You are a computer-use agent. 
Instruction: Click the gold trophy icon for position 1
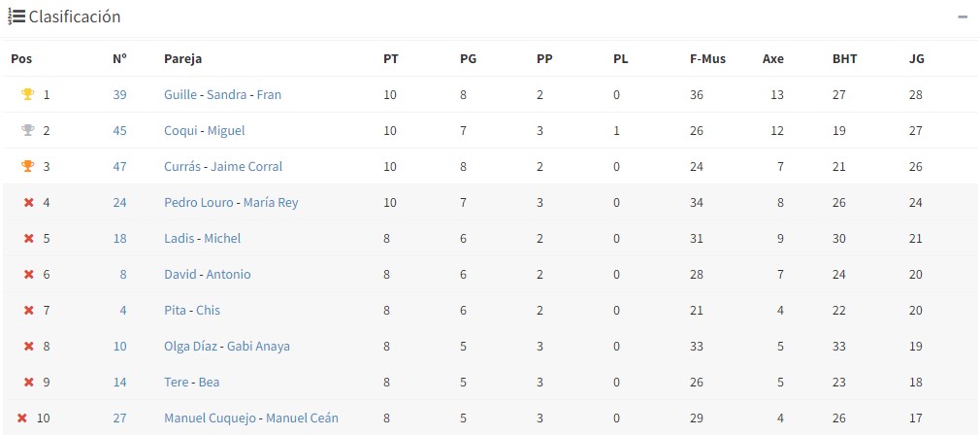pyautogui.click(x=27, y=95)
